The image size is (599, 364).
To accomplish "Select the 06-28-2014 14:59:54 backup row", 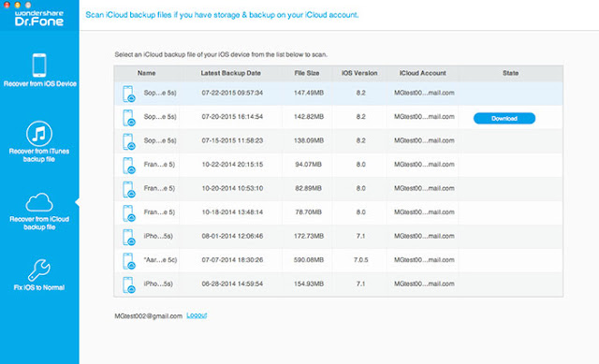I will point(338,284).
